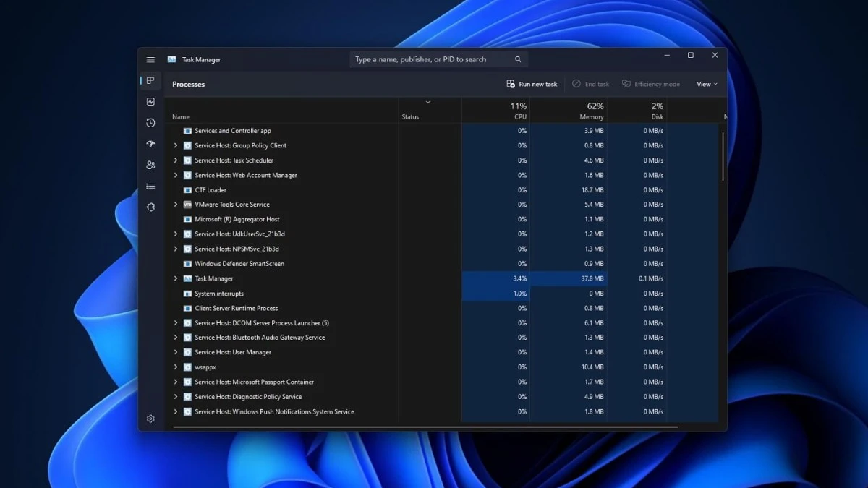Sort processes by the Memory column

[x=593, y=110]
